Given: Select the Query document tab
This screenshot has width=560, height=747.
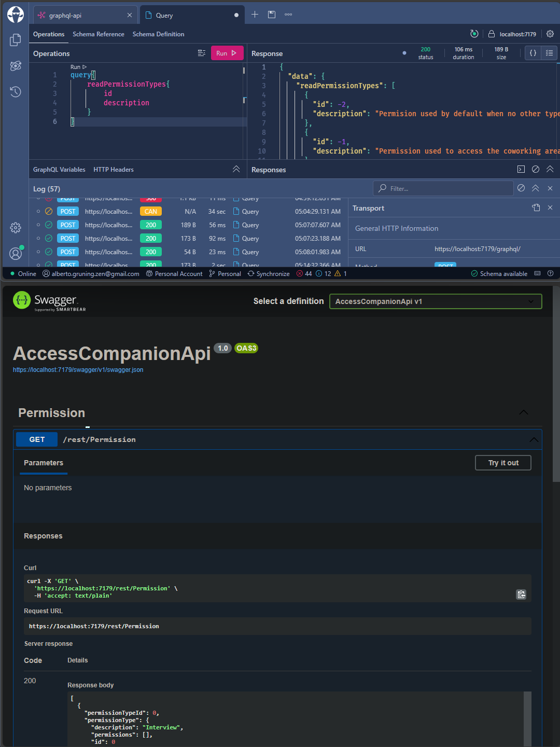Looking at the screenshot, I should coord(192,15).
